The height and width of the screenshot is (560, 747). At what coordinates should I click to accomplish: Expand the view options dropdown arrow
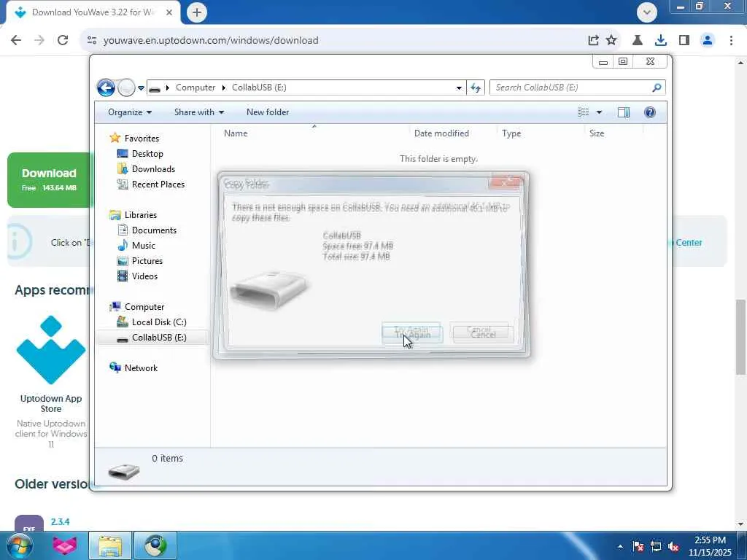pos(599,112)
